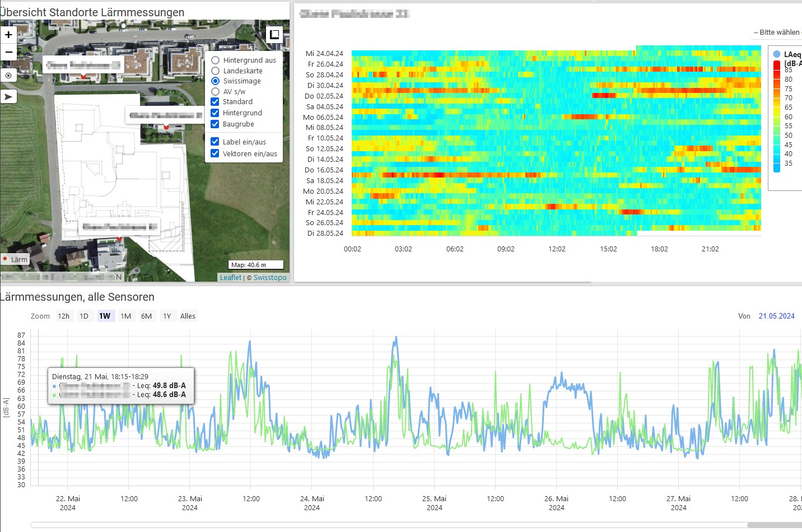The image size is (802, 532).
Task: Click heading Übersicht Standorte Lärmmessungen
Action: point(92,12)
